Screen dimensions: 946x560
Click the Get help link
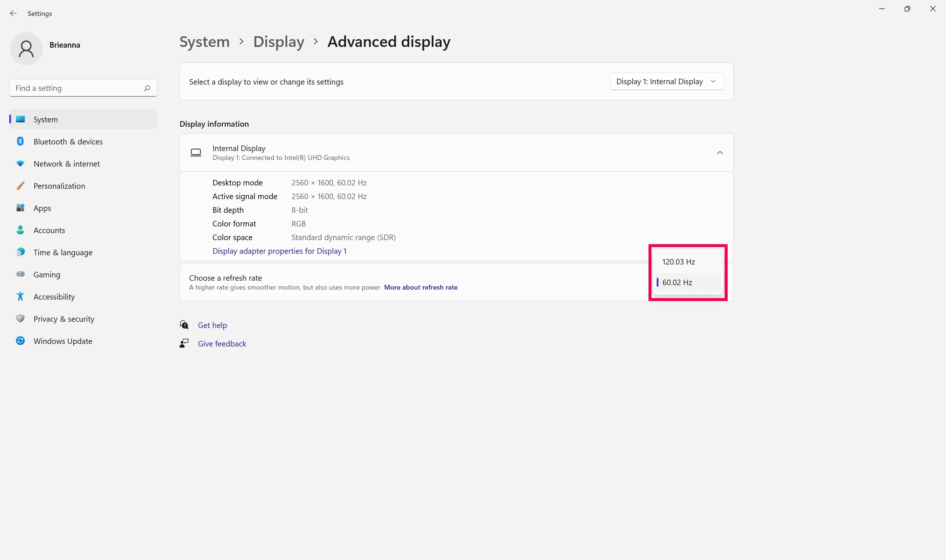pyautogui.click(x=212, y=325)
